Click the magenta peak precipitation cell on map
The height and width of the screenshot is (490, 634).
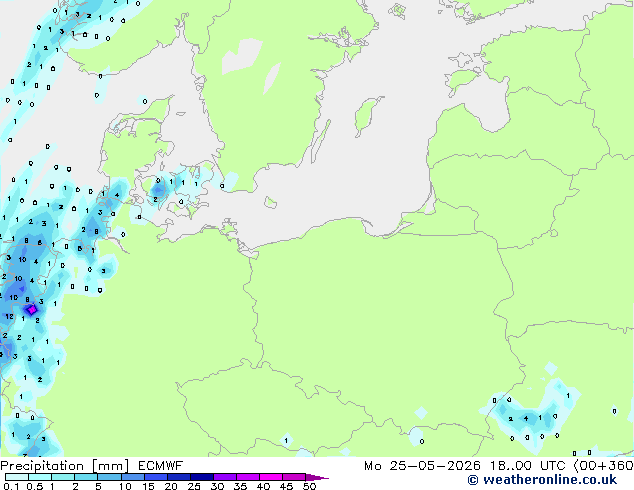tap(32, 310)
